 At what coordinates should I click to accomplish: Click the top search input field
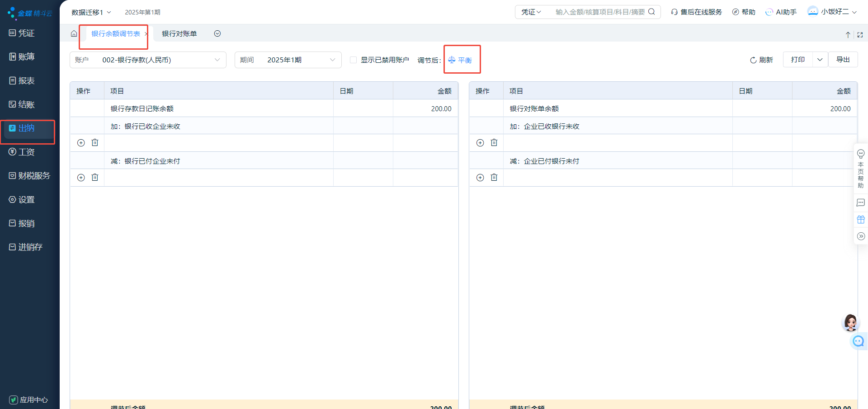coord(600,12)
